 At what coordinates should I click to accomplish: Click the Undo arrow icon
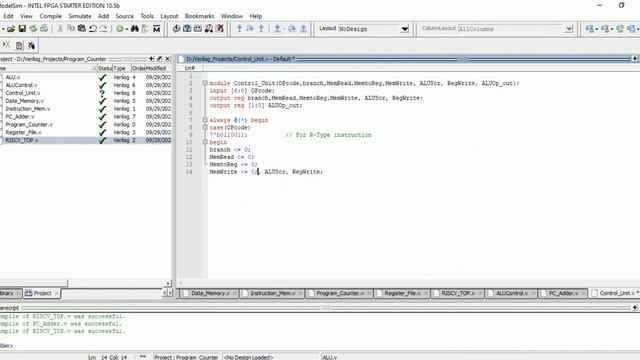pyautogui.click(x=93, y=29)
